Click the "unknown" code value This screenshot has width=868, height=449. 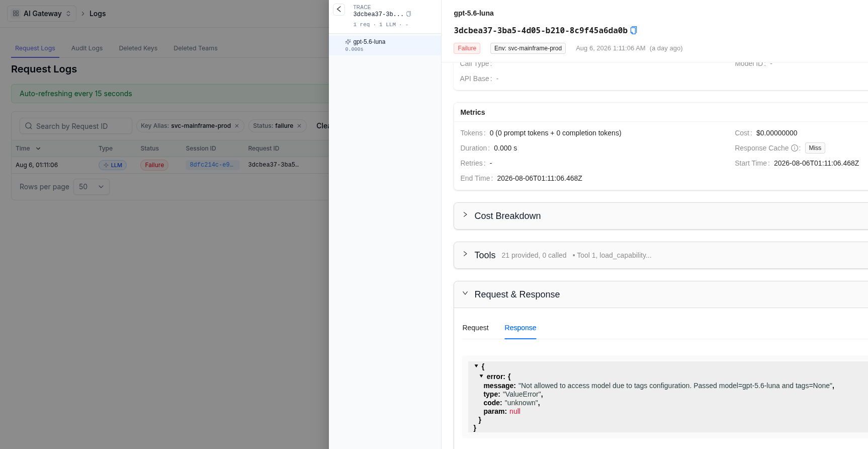coord(521,403)
